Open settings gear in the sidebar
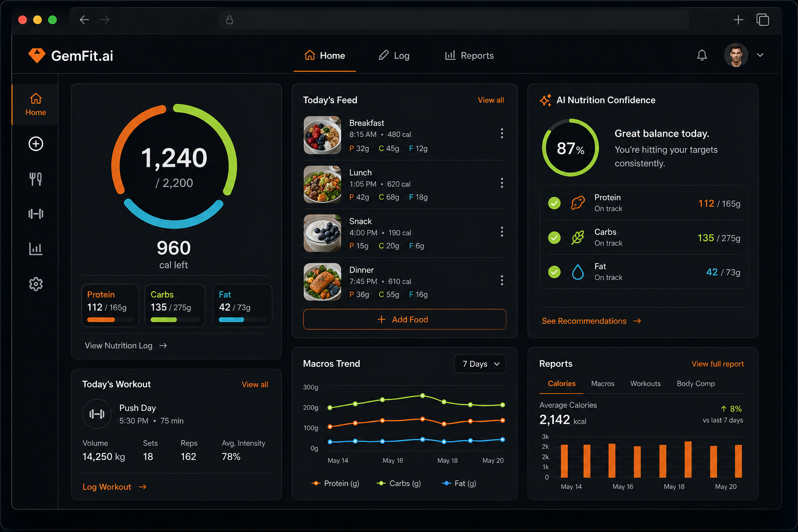This screenshot has width=798, height=532. pos(36,284)
